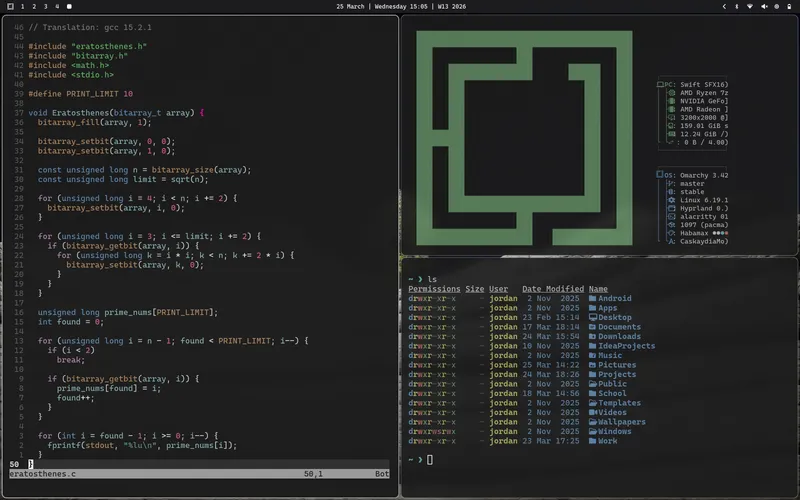Click the gear icon beside Linux 6.19.1
800x500 pixels.
click(672, 200)
